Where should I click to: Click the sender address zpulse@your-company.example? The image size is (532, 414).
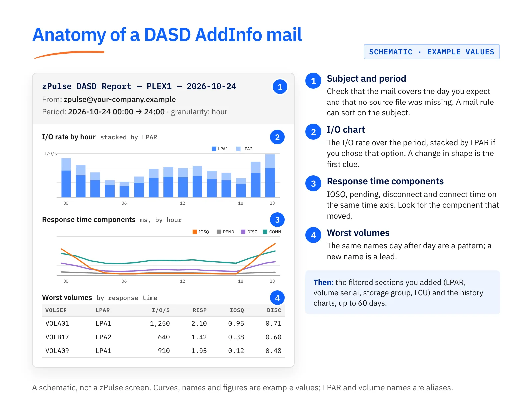(x=120, y=99)
